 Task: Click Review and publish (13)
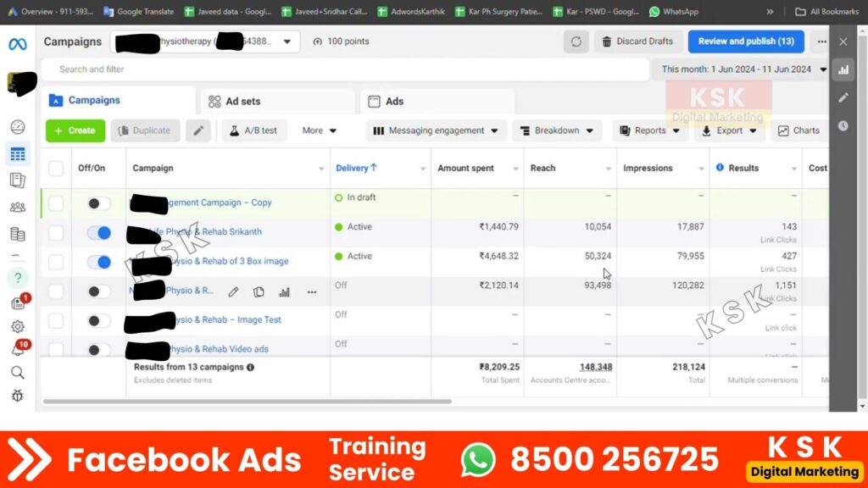tap(745, 41)
